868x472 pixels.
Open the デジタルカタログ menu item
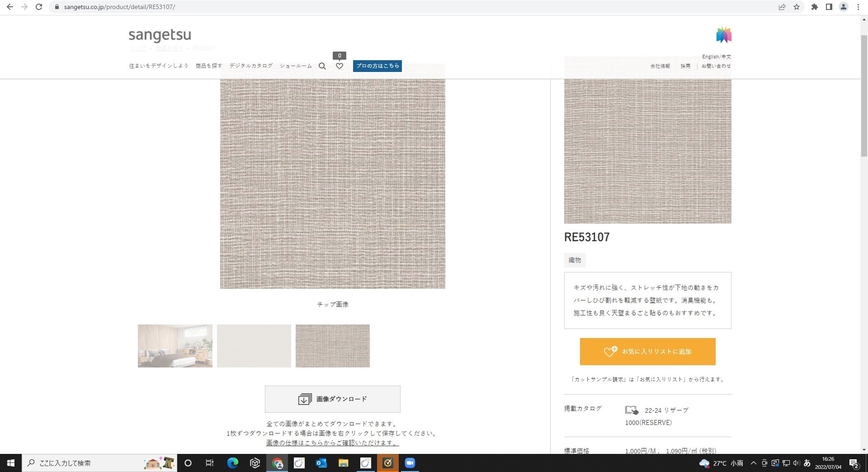(x=251, y=66)
